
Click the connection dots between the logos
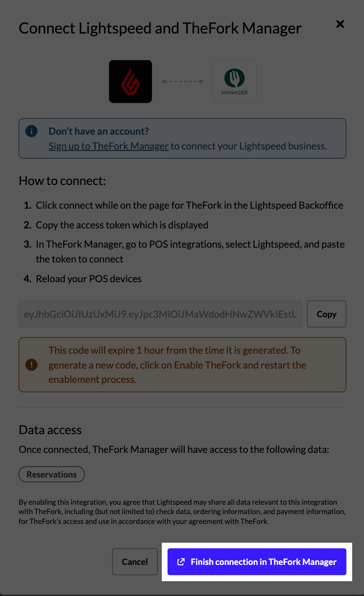click(182, 81)
